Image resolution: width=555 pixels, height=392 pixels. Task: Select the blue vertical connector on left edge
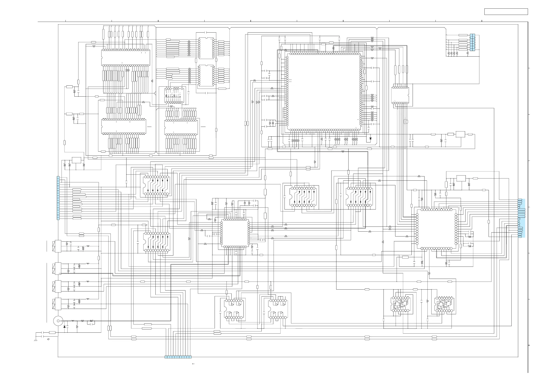pyautogui.click(x=58, y=198)
